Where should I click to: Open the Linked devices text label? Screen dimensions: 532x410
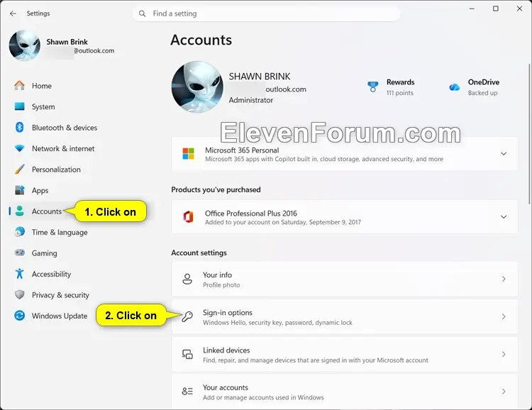226,350
